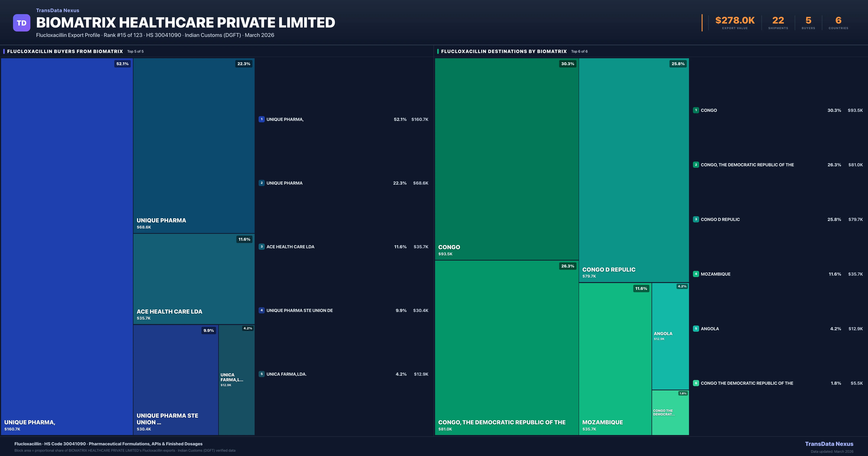Click the TransData Nexus footer brand link
The height and width of the screenshot is (456, 868).
click(x=829, y=444)
